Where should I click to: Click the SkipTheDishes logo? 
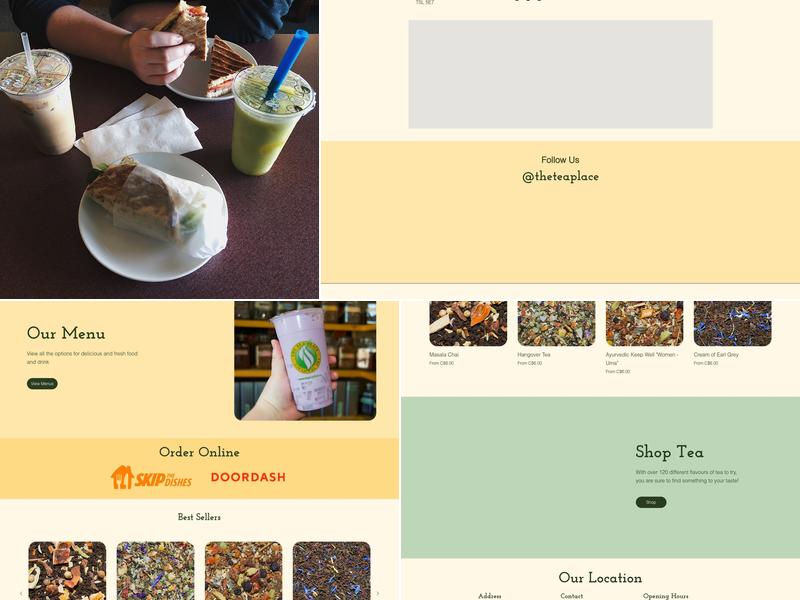151,478
